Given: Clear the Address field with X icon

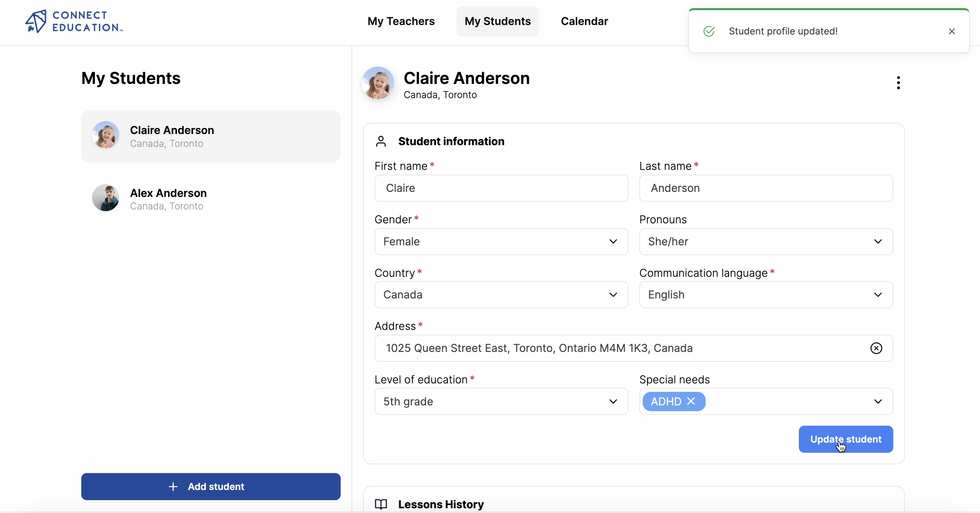Looking at the screenshot, I should (x=876, y=348).
